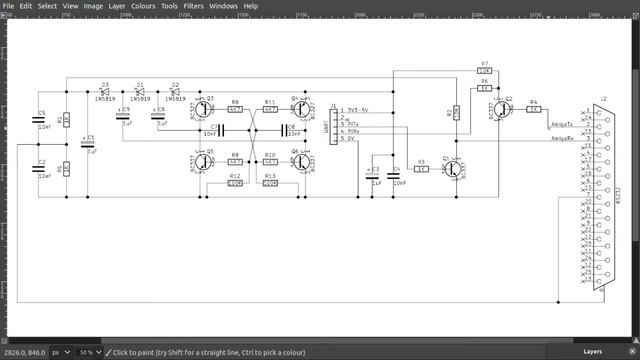The height and width of the screenshot is (360, 640).
Task: Open the Windows menu
Action: click(223, 6)
